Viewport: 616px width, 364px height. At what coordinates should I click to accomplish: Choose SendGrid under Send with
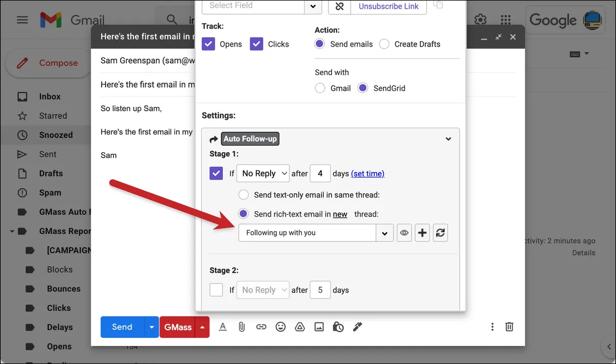(x=363, y=88)
